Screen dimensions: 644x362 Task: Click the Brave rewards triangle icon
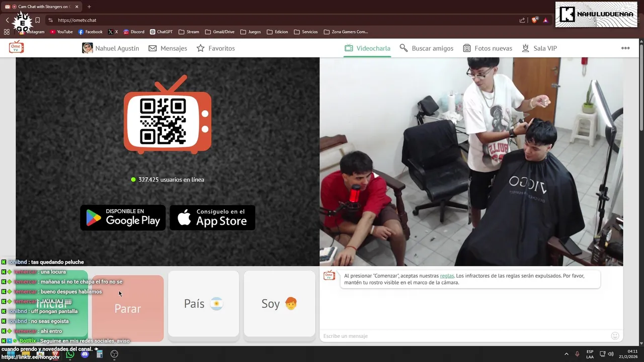(x=545, y=20)
